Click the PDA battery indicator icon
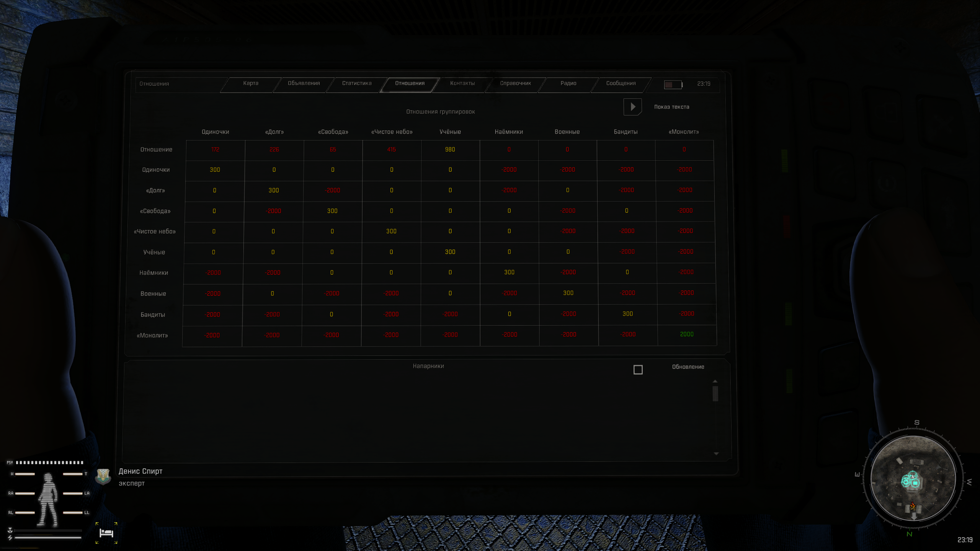Screen dimensions: 980x551 click(673, 85)
